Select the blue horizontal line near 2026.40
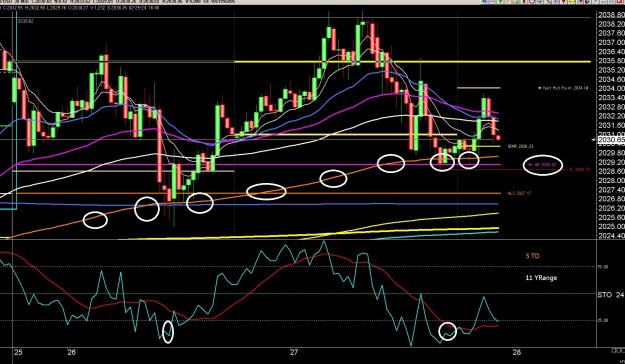This screenshot has height=364, width=625. [x=249, y=204]
